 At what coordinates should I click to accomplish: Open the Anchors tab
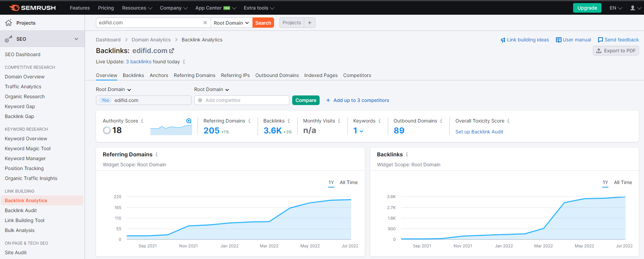pyautogui.click(x=159, y=75)
